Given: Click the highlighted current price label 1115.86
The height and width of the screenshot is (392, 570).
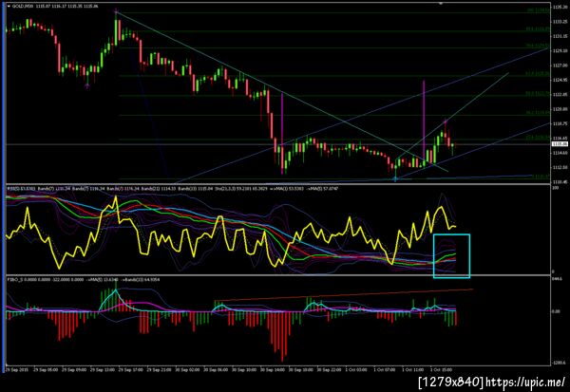Looking at the screenshot, I should [x=560, y=144].
